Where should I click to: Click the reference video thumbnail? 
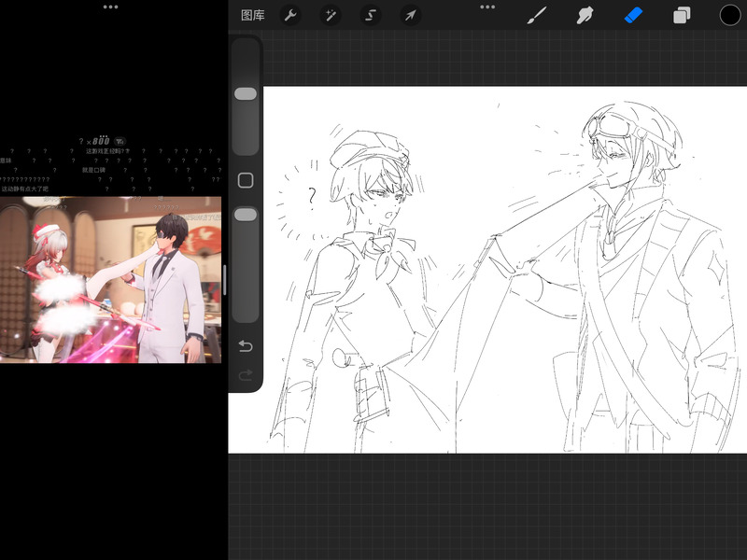pos(110,279)
